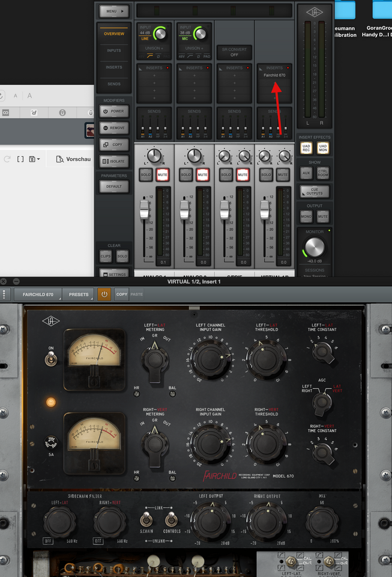Open the UNISON slot on the MIC channel
The height and width of the screenshot is (577, 392).
pos(194,48)
